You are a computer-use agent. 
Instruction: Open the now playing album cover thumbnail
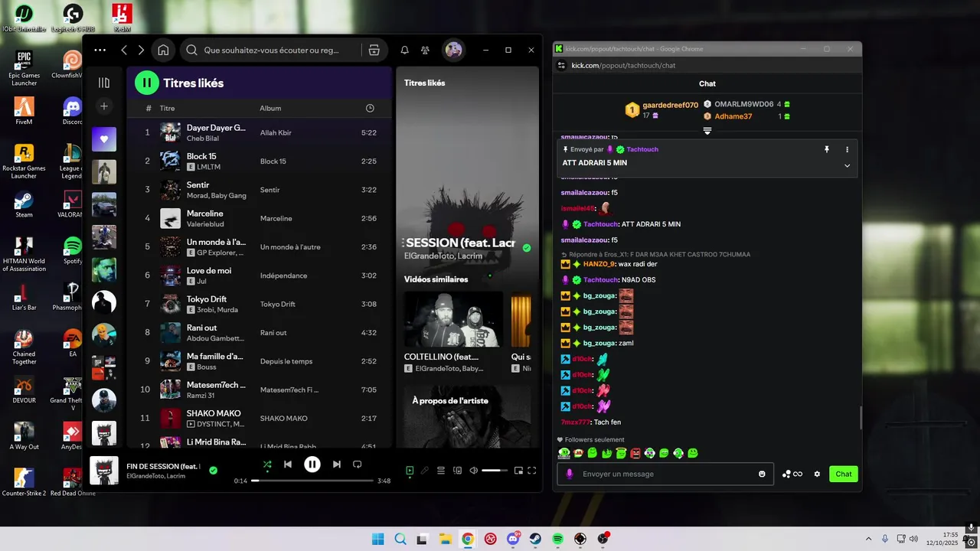click(104, 471)
